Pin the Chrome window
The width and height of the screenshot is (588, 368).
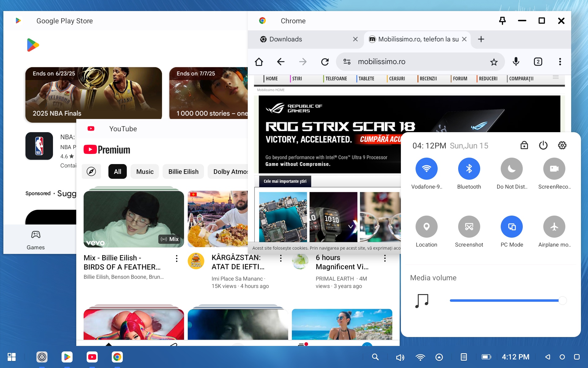pos(502,21)
